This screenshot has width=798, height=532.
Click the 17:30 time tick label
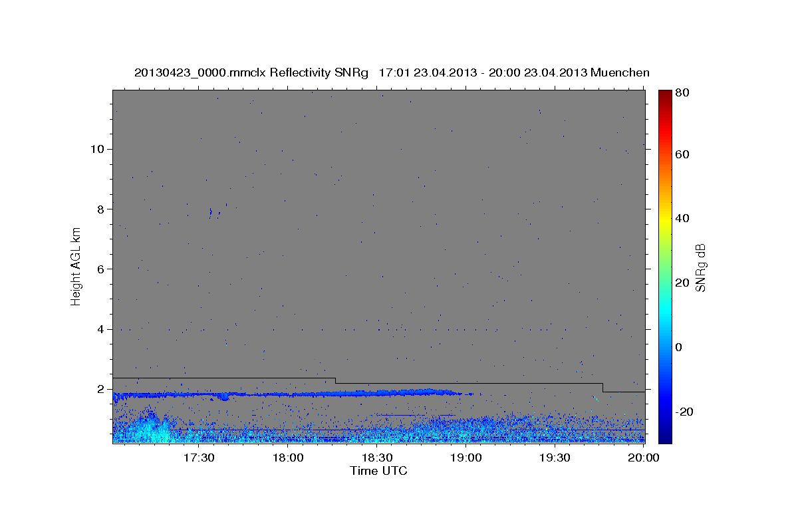pyautogui.click(x=199, y=458)
